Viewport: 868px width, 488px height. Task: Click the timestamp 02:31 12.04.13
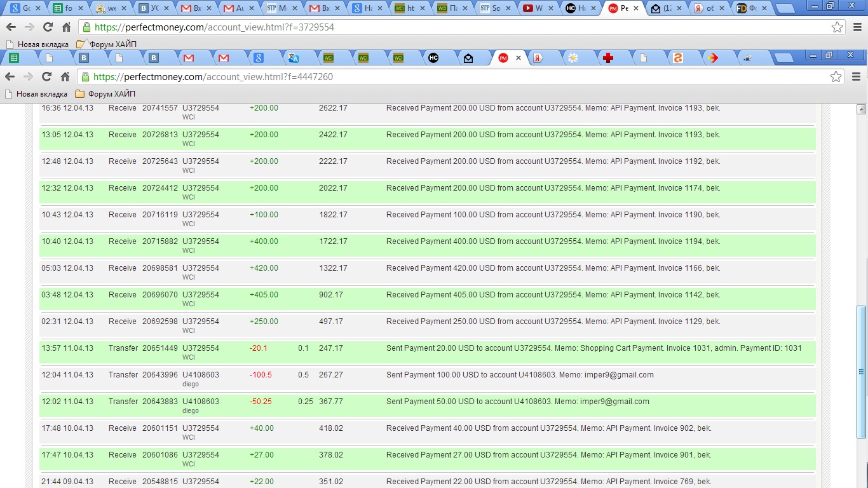67,322
